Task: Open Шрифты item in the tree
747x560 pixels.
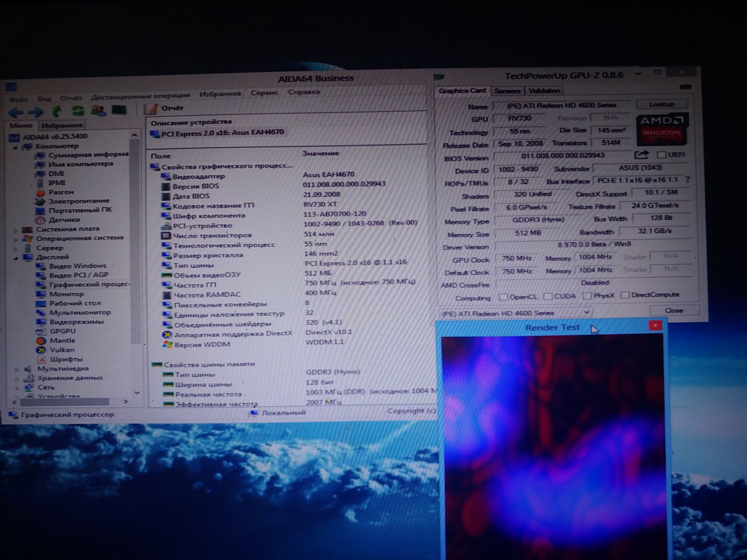Action: (x=60, y=359)
